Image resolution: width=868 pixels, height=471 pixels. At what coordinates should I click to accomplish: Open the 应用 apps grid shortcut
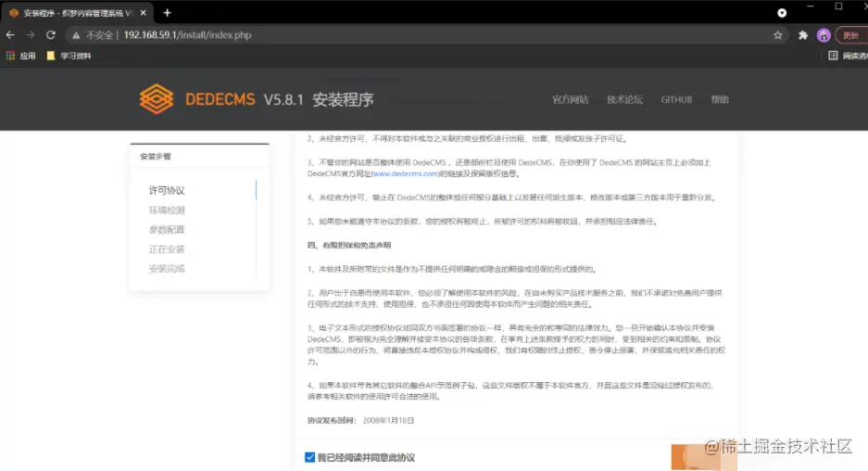20,56
